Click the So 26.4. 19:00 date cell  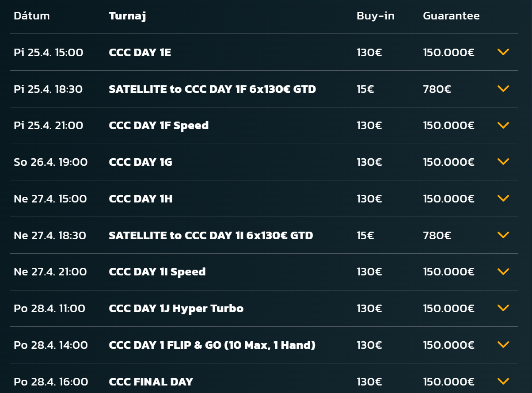[x=51, y=162]
